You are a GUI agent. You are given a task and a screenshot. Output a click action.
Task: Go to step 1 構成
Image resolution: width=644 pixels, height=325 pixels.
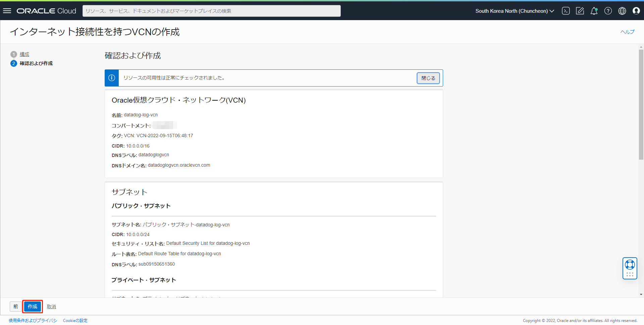(24, 54)
